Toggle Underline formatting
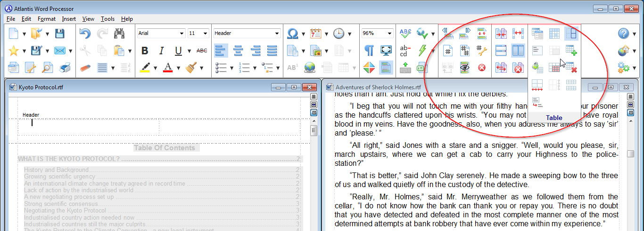This screenshot has width=644, height=231. pos(178,51)
